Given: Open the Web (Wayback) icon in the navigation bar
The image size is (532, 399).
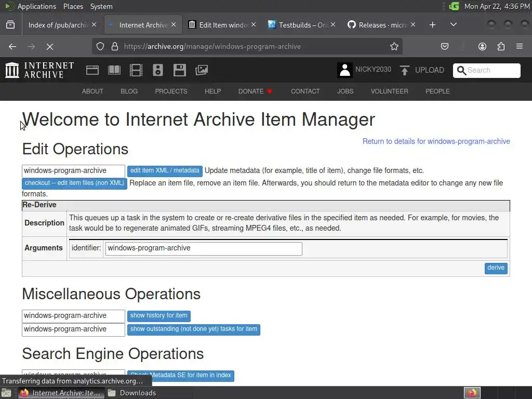Looking at the screenshot, I should [92, 70].
